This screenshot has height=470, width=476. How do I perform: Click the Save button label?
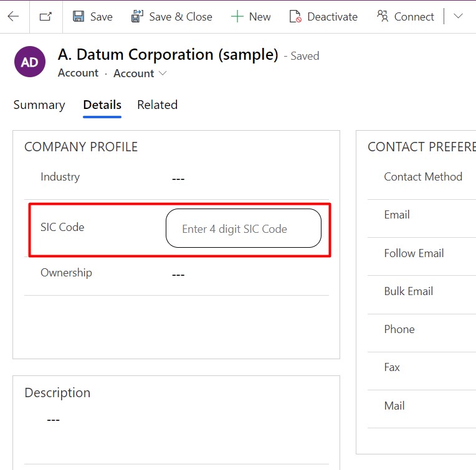(101, 17)
